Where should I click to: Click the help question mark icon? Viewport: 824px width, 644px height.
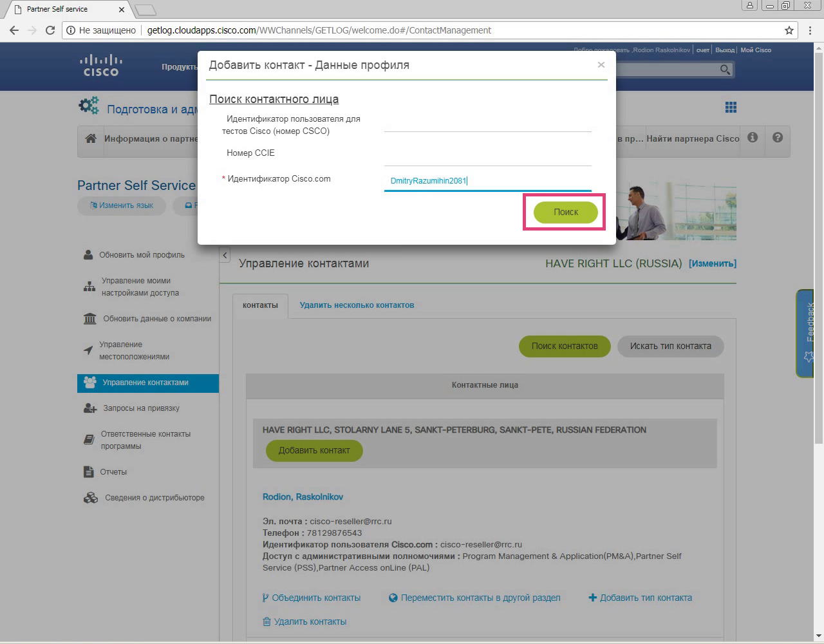coord(778,138)
